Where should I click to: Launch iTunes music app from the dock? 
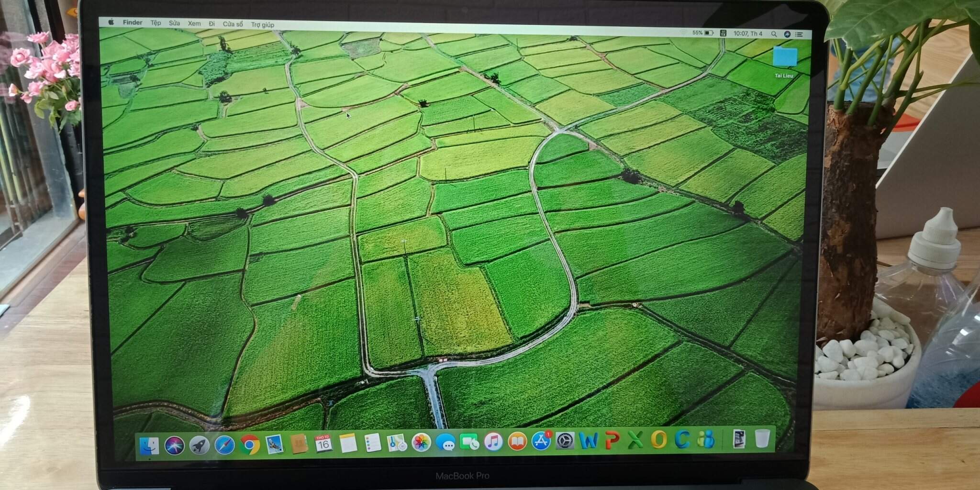[x=493, y=441]
